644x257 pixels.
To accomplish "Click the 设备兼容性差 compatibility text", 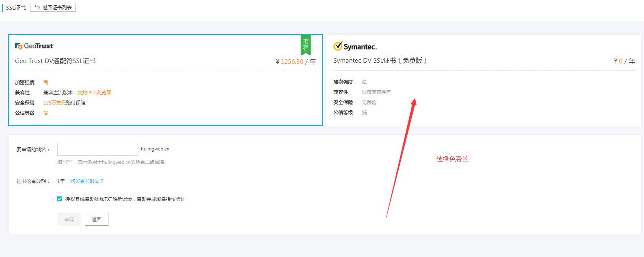I will point(376,92).
